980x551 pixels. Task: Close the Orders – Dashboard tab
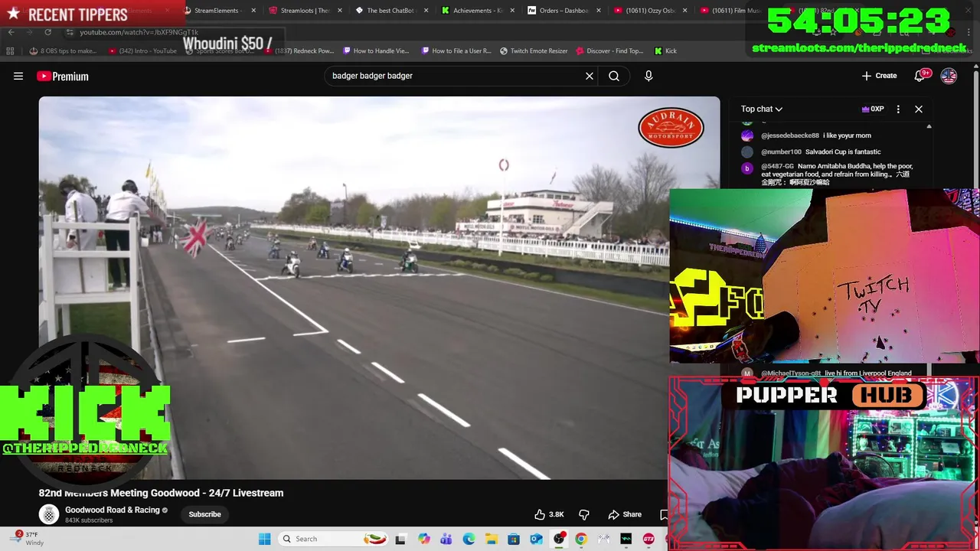click(599, 11)
